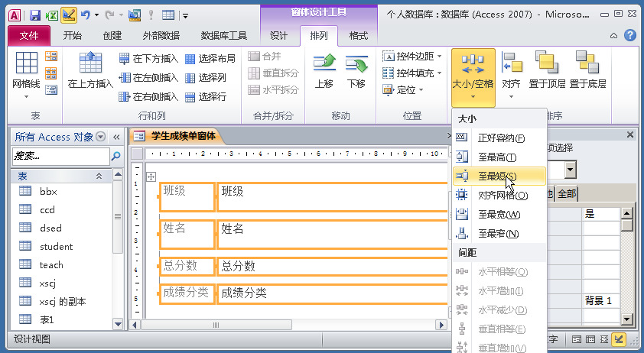Screen dimensions: 644x353
Task: Switch to the 开始 Home tab
Action: (73, 36)
